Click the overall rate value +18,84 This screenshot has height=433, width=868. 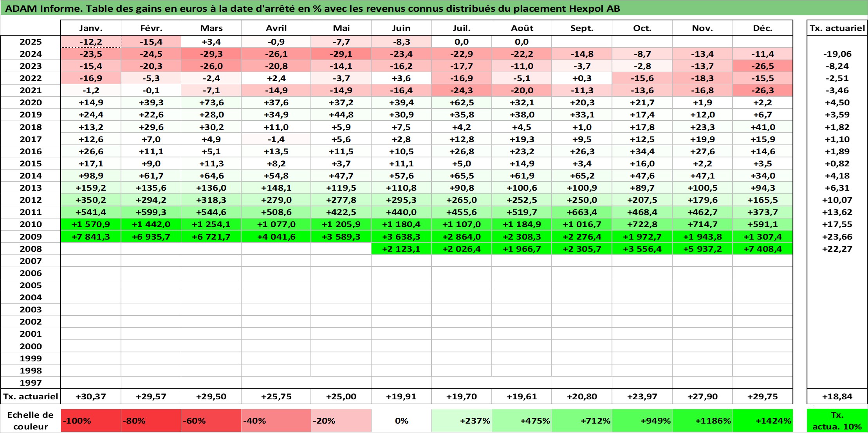837,396
